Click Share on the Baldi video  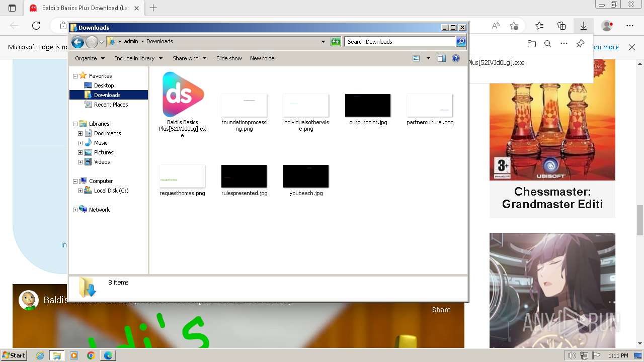(441, 310)
